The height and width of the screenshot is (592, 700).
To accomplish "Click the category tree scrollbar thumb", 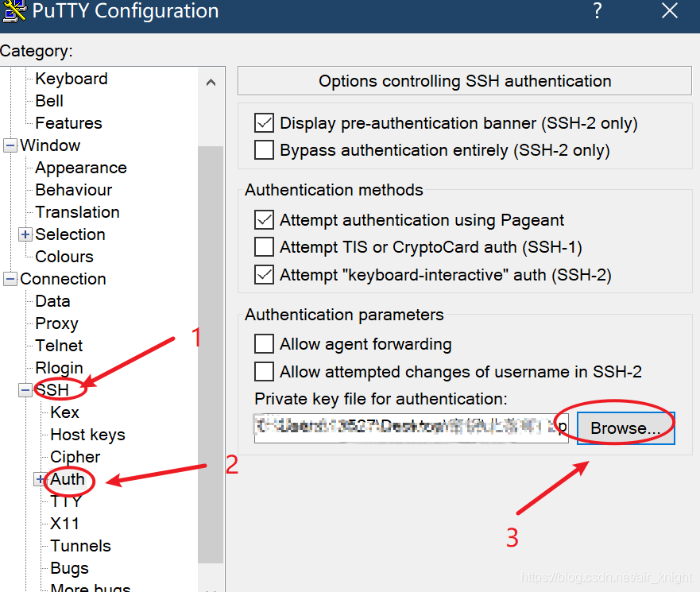I will pos(211,354).
